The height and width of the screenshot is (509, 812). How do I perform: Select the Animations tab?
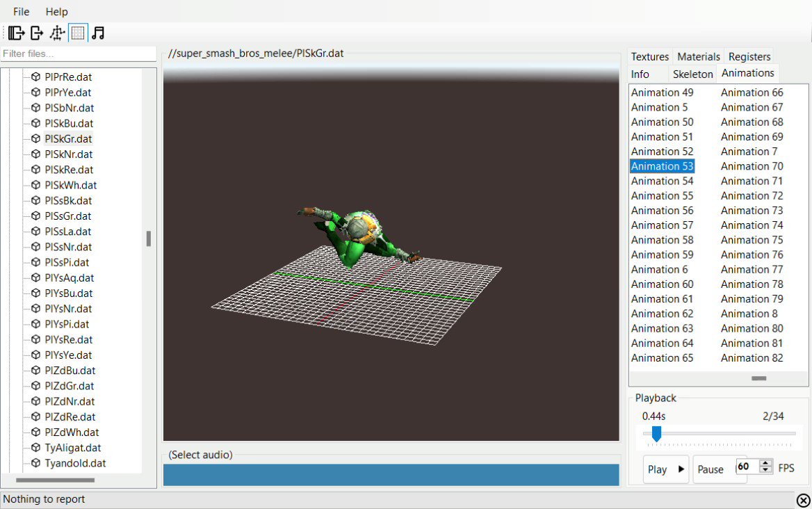click(748, 73)
